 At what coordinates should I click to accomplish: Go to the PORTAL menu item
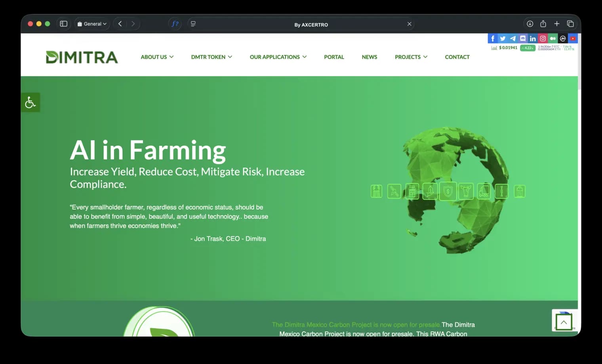334,57
